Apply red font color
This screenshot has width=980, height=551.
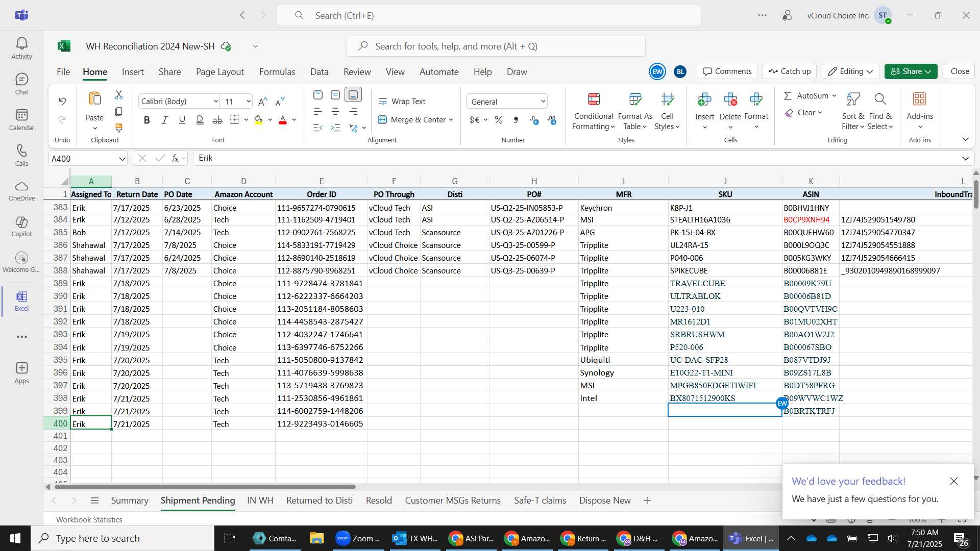[x=283, y=120]
